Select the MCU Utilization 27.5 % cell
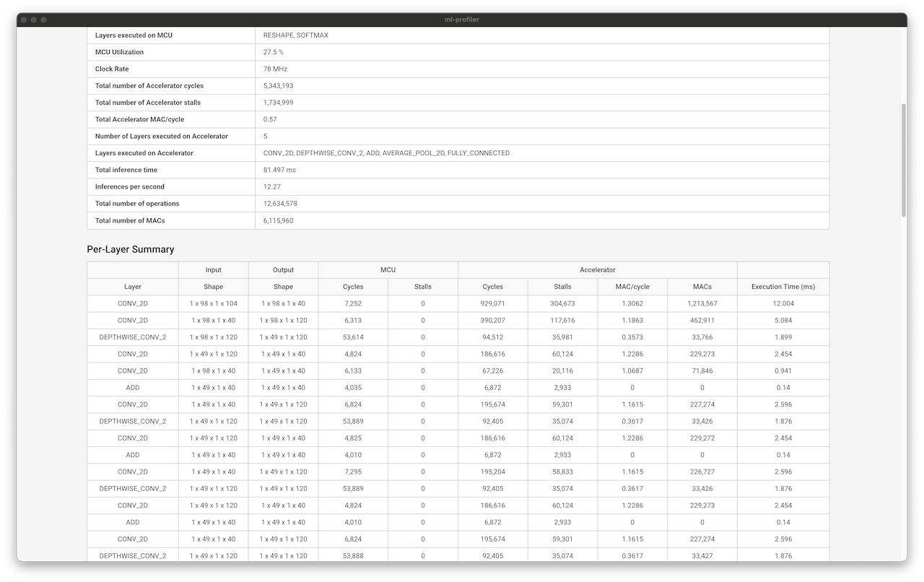The width and height of the screenshot is (924, 582). coord(271,52)
